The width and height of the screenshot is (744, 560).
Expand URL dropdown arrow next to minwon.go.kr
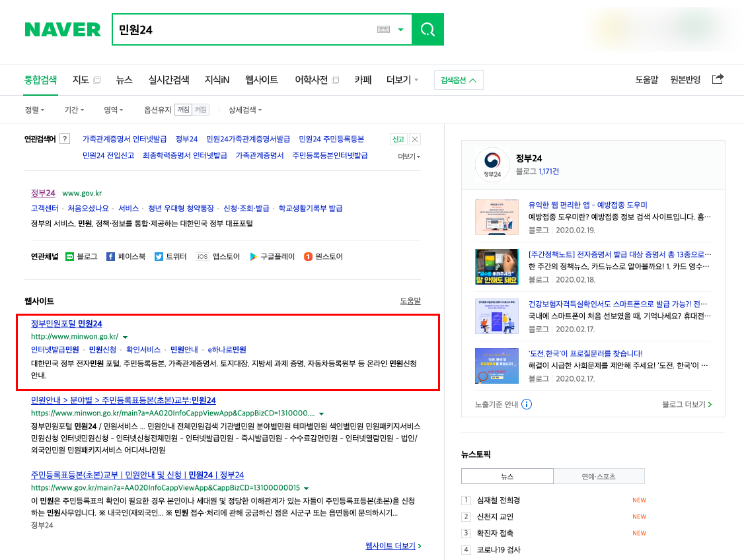(126, 337)
